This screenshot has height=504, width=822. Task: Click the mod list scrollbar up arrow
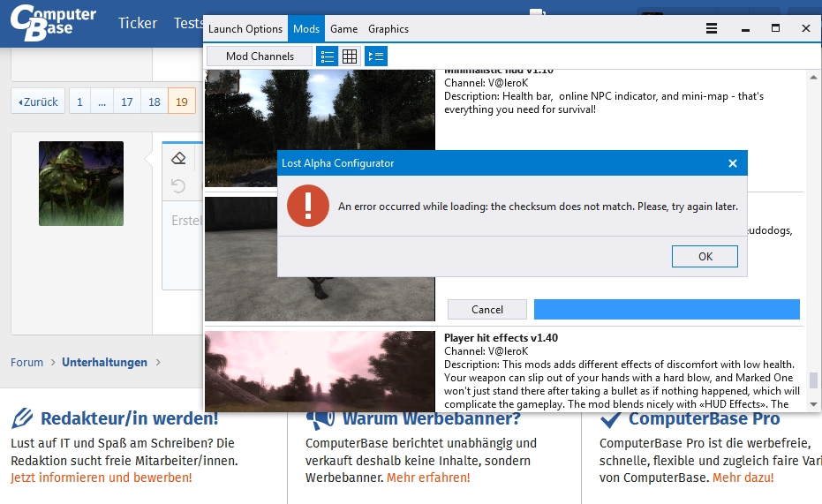tap(814, 77)
